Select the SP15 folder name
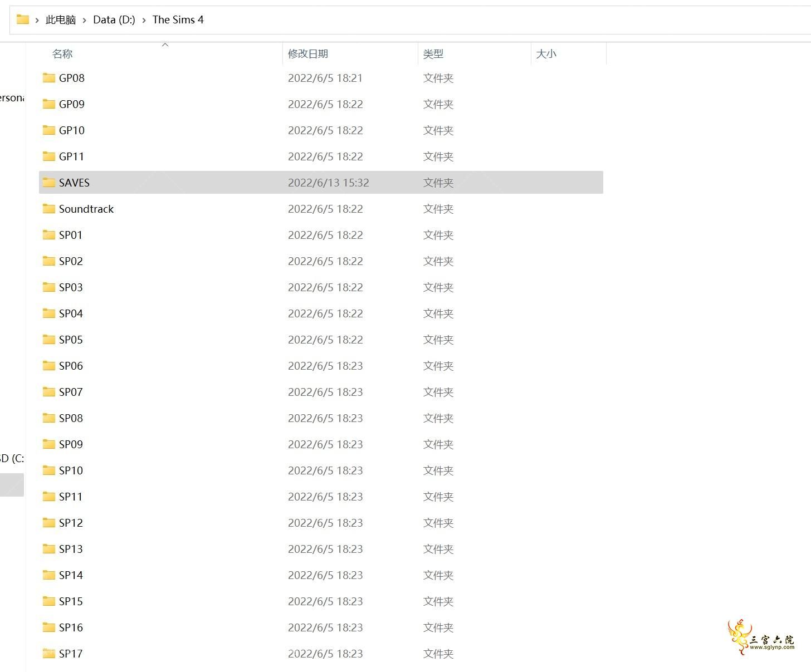This screenshot has width=811, height=672. tap(71, 601)
